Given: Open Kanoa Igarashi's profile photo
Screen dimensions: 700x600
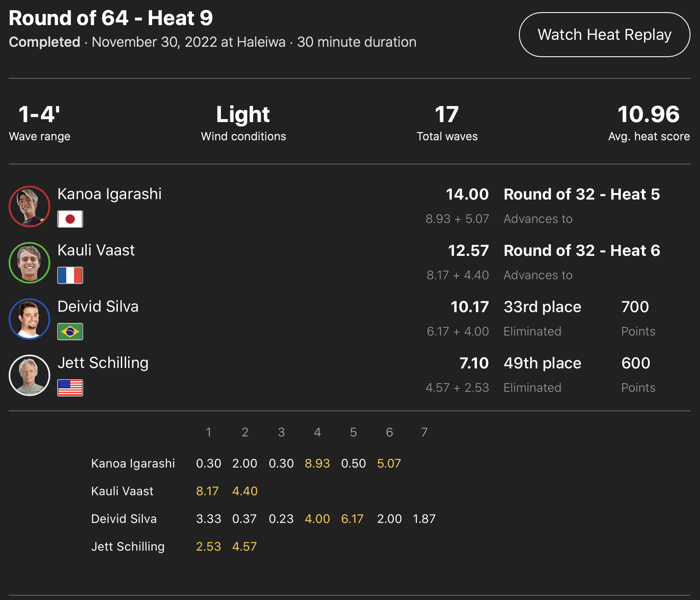Looking at the screenshot, I should (x=29, y=206).
